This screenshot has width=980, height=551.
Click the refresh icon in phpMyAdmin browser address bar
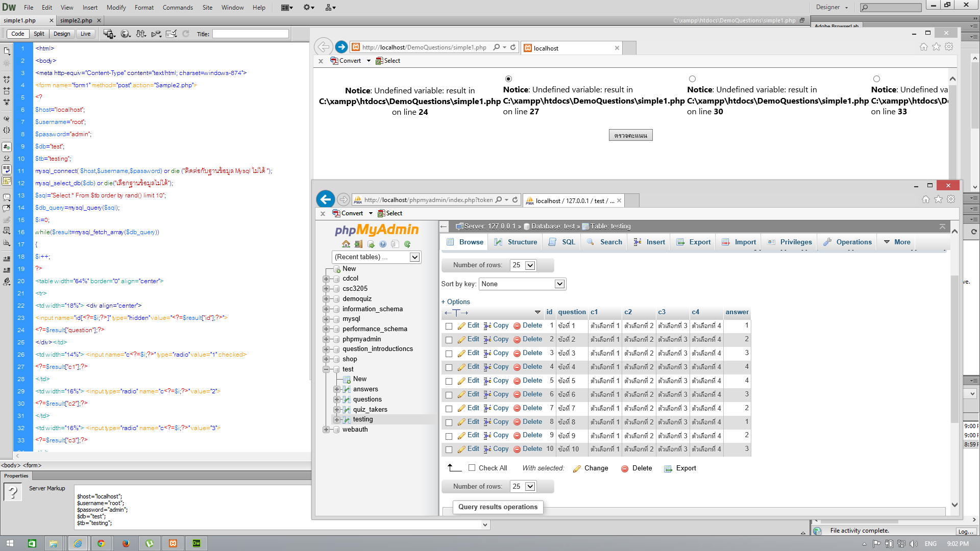point(515,200)
